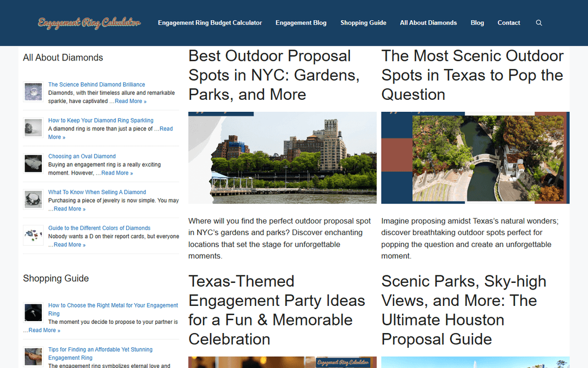Click the Colors of Diamonds thumbnail
The image size is (588, 368).
pyautogui.click(x=33, y=235)
